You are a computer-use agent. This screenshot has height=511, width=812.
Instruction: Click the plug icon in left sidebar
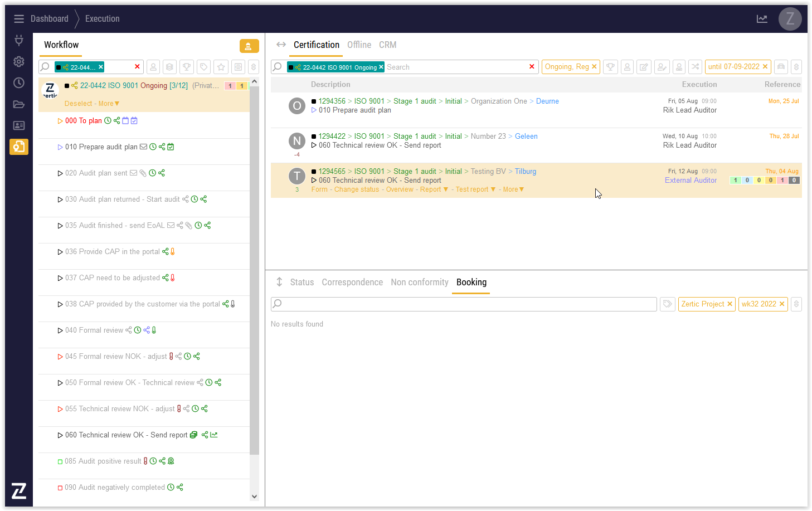click(x=19, y=40)
